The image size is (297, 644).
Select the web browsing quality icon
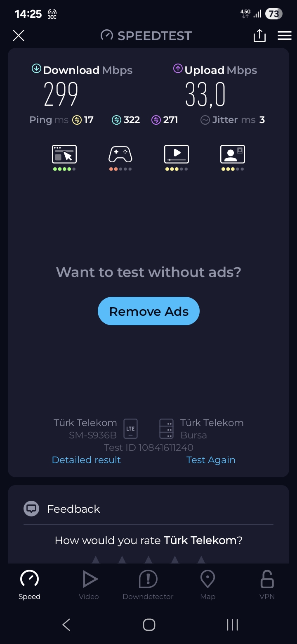(x=64, y=154)
